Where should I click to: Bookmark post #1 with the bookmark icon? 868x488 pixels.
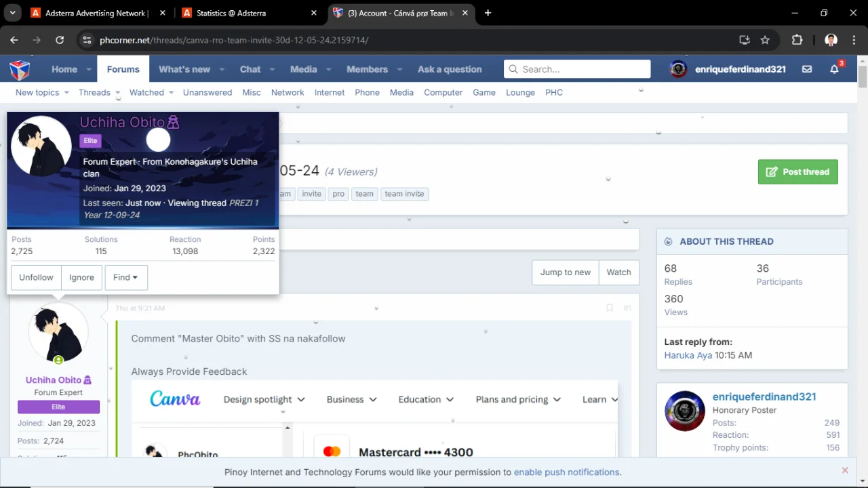coord(610,308)
